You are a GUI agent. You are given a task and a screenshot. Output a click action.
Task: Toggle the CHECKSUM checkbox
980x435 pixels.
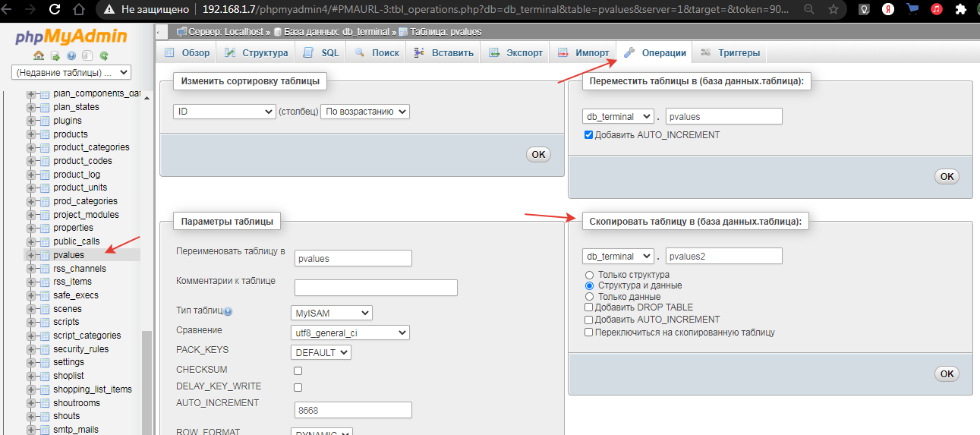click(x=298, y=370)
